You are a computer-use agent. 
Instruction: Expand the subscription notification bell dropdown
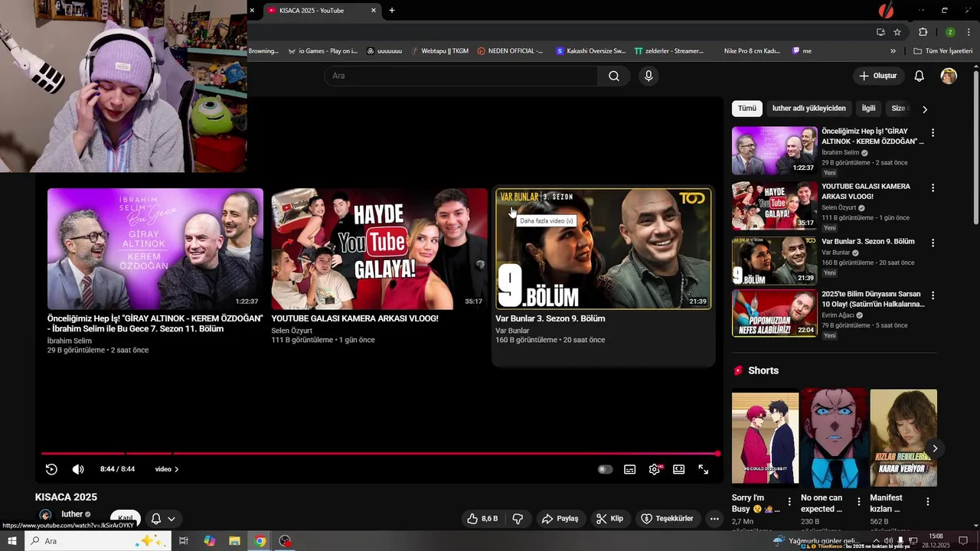point(163,519)
